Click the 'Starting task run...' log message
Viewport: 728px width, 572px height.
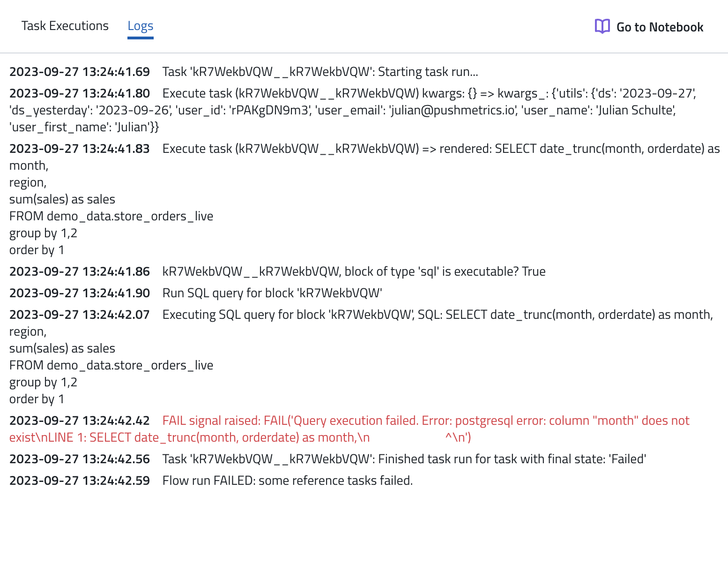click(320, 72)
